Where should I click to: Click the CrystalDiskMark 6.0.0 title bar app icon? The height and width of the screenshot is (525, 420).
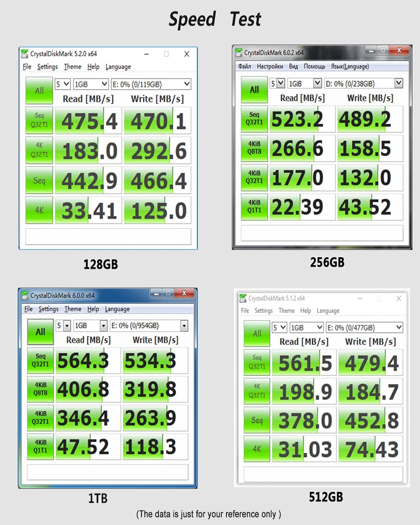pos(25,295)
